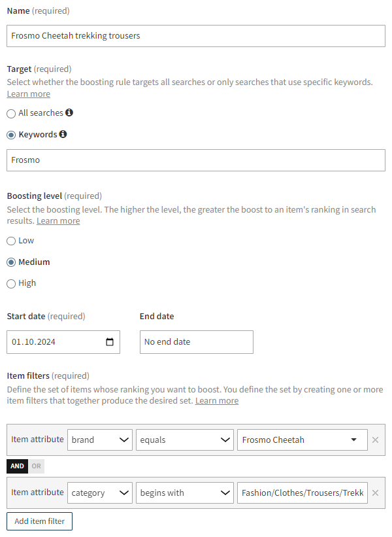The image size is (392, 537).
Task: Open the equals operator dropdown
Action: 185,440
